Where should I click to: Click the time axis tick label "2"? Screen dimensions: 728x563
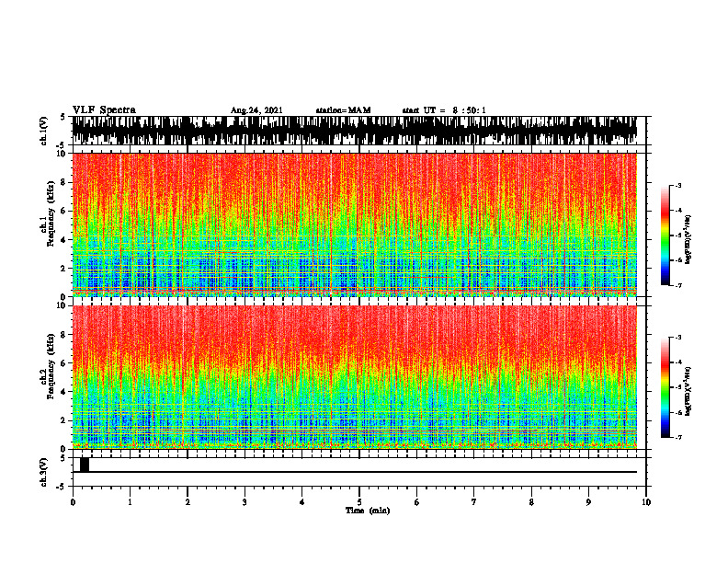(188, 502)
